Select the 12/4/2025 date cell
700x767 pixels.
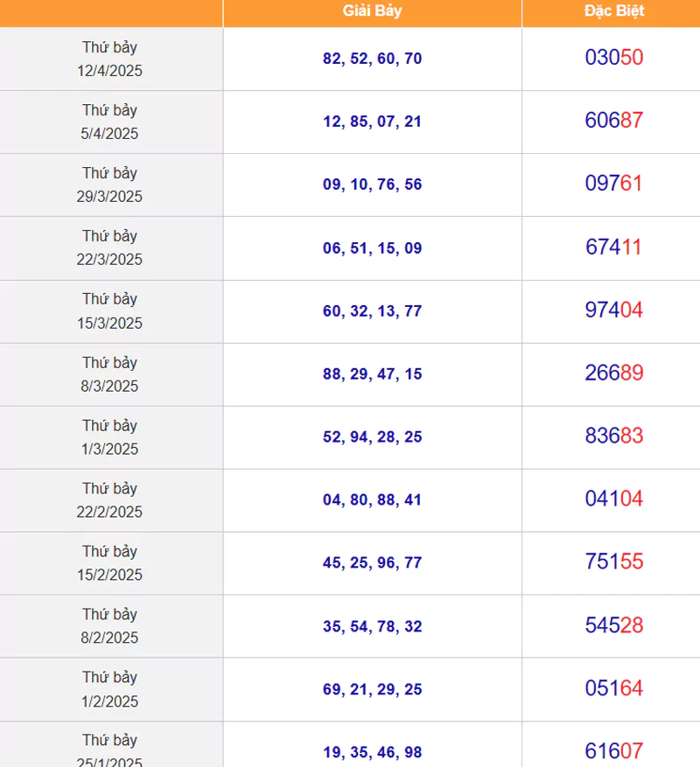(x=109, y=59)
